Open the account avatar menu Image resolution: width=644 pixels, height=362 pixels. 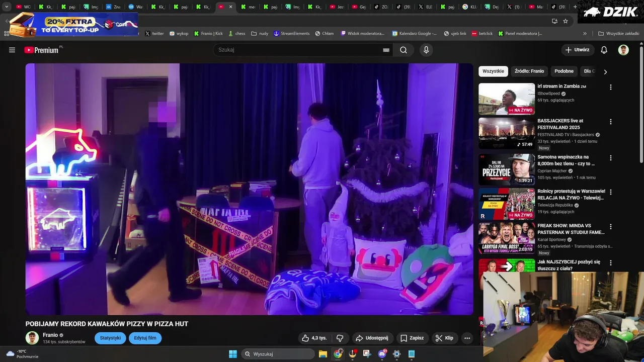(623, 50)
